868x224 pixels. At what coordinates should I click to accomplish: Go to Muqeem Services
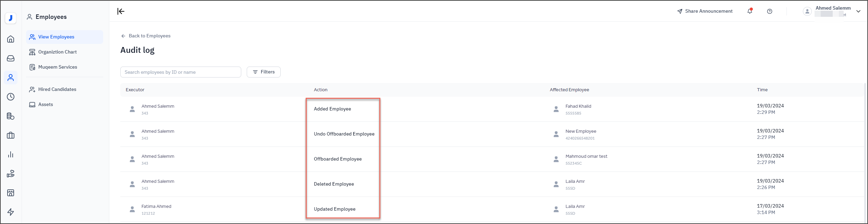[58, 67]
